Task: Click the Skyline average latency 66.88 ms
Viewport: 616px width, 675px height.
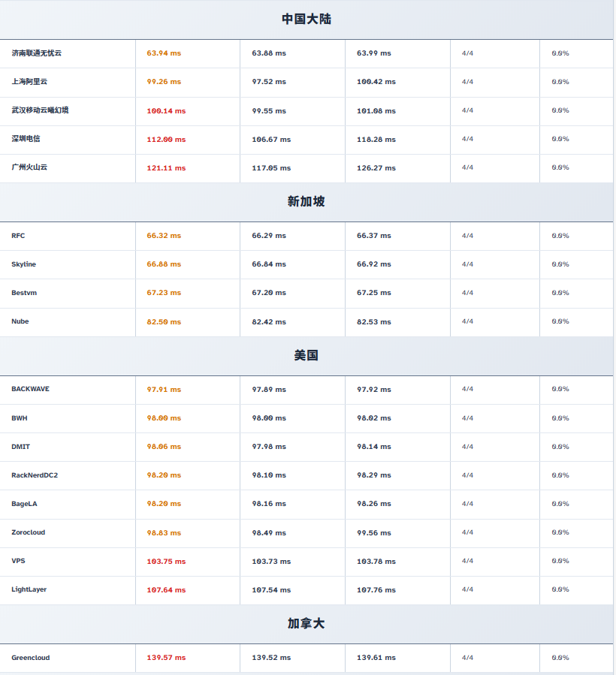Action: [x=164, y=264]
